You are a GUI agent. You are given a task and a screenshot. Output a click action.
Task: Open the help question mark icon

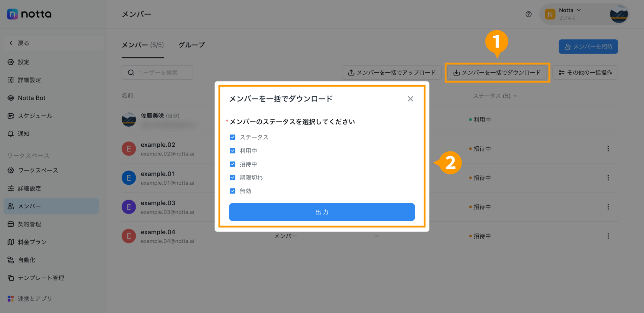tap(528, 14)
